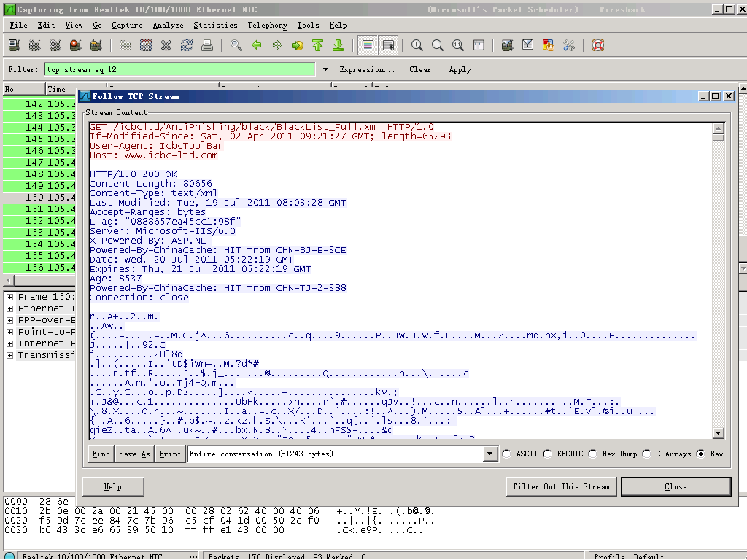Jump to first packet icon
This screenshot has width=747, height=560.
click(x=318, y=45)
